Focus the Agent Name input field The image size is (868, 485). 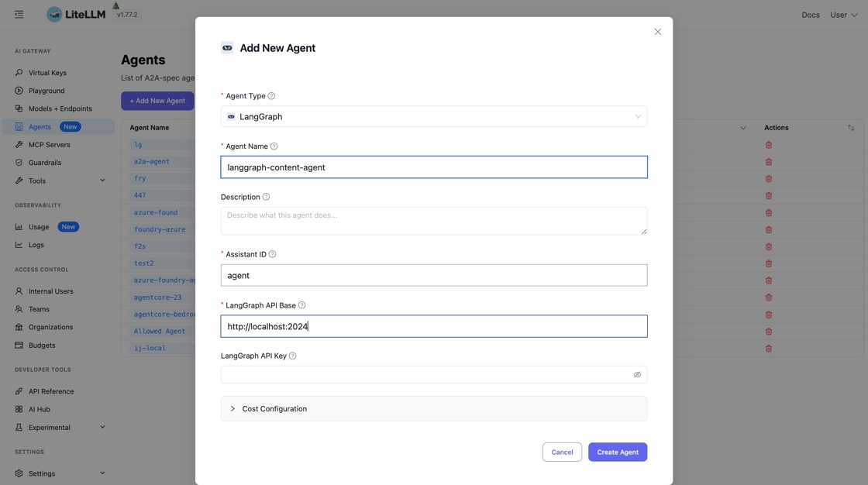coord(434,167)
